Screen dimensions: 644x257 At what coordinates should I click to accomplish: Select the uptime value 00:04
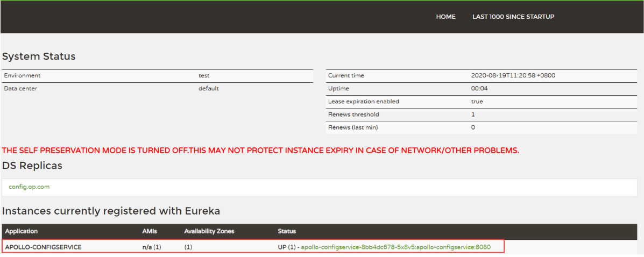tap(479, 88)
